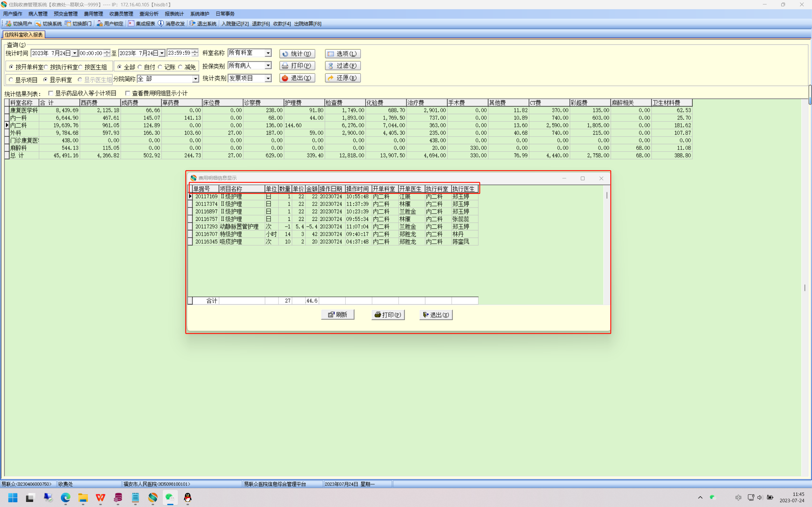Click the 切换系统 toolbar icon
The height and width of the screenshot is (507, 812).
coord(38,23)
